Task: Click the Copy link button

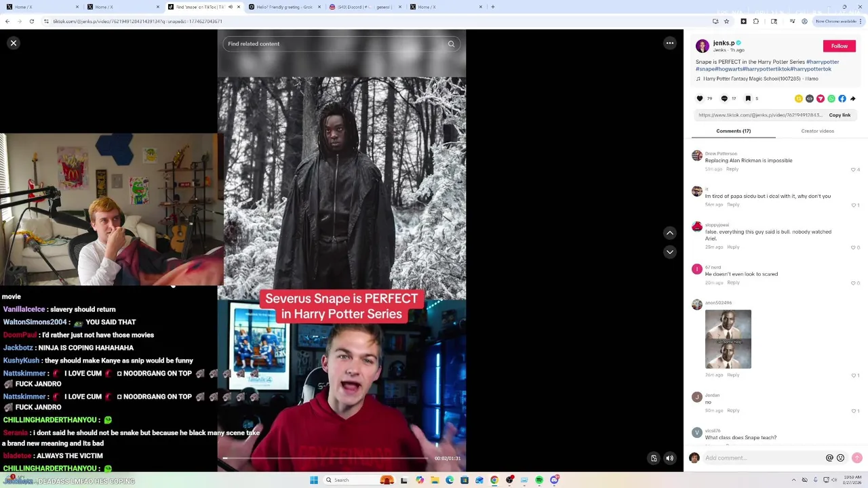Action: [840, 115]
